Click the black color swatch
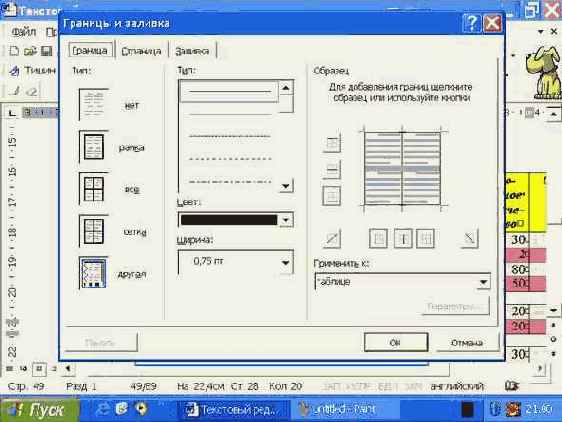This screenshot has width=562, height=422. click(x=229, y=220)
